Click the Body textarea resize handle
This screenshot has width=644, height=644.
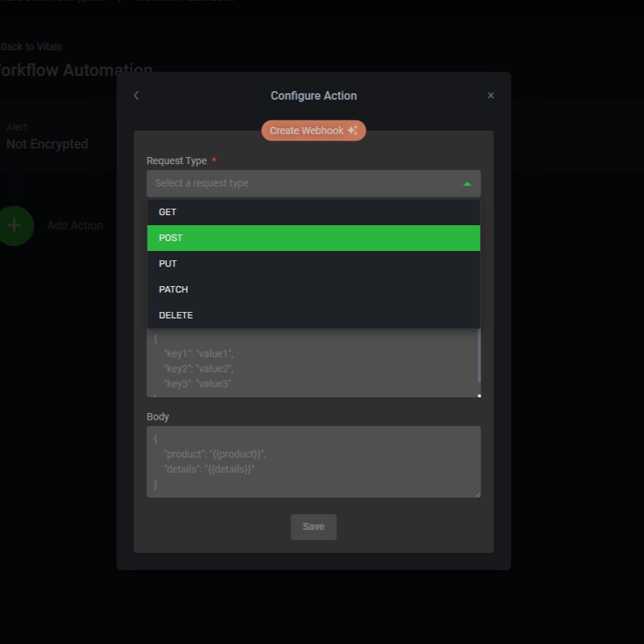coord(478,495)
